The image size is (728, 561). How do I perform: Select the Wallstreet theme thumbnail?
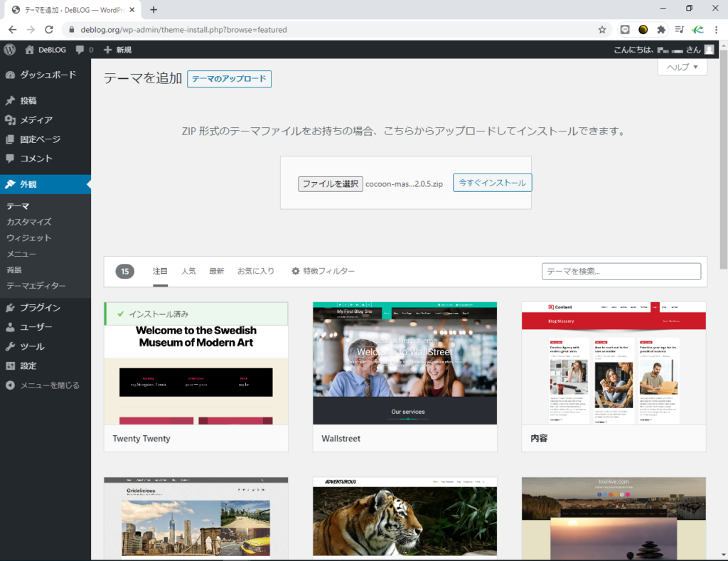click(405, 363)
